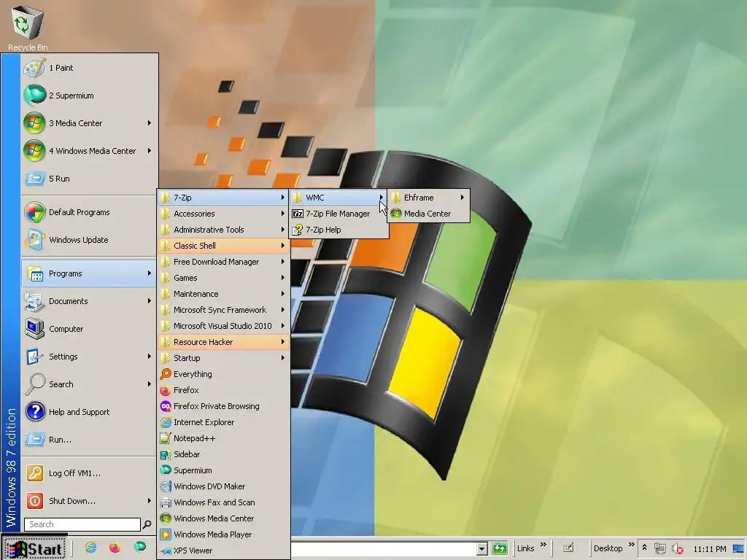Open Computer from the Start menu

point(89,329)
